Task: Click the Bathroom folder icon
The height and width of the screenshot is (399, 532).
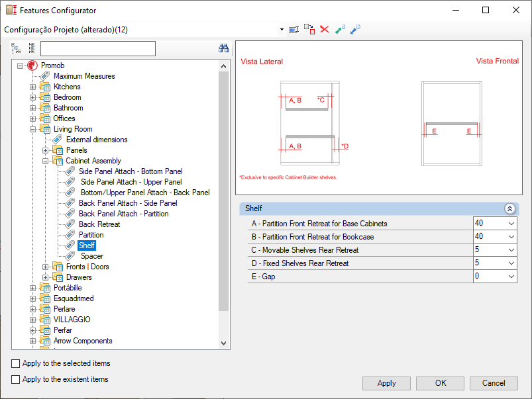Action: click(x=45, y=108)
